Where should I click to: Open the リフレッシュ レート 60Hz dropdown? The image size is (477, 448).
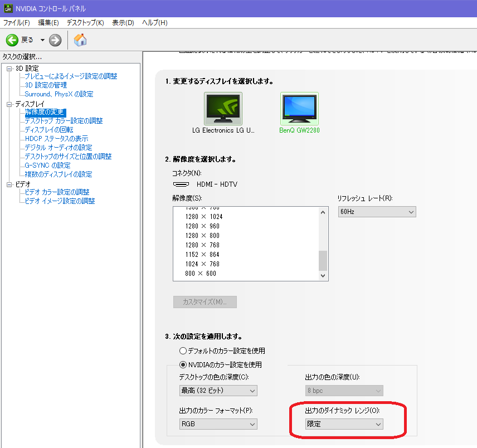(x=377, y=212)
